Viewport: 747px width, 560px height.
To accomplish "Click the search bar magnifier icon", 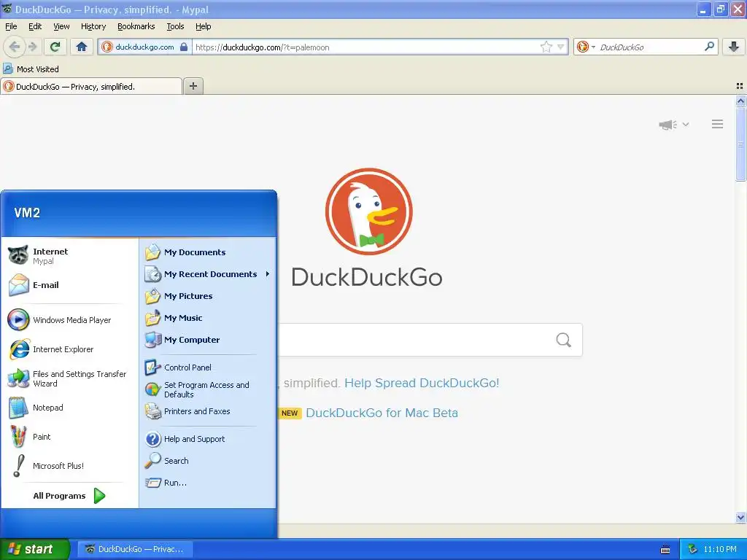I will 709,47.
